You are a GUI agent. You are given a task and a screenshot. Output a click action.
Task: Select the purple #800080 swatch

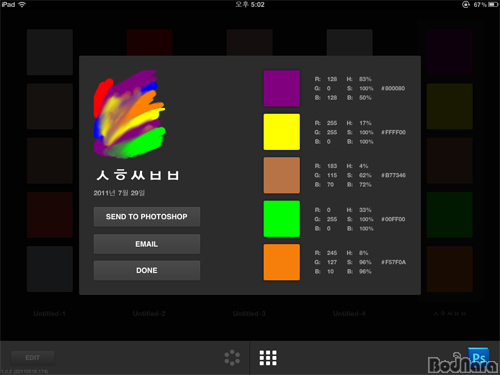(282, 88)
